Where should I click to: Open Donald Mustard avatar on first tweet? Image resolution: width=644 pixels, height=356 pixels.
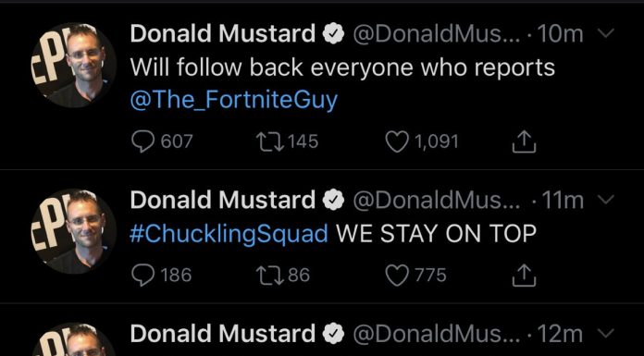(74, 66)
